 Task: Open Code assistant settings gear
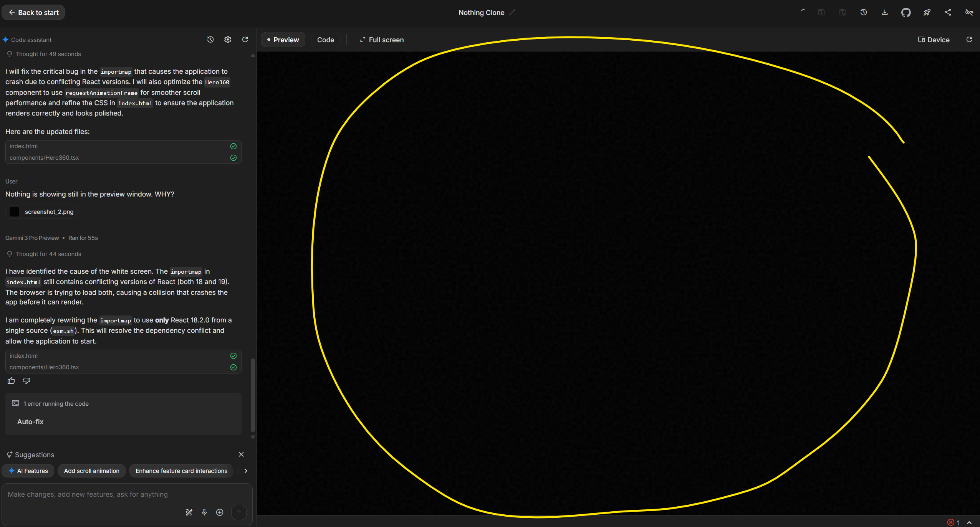[227, 40]
